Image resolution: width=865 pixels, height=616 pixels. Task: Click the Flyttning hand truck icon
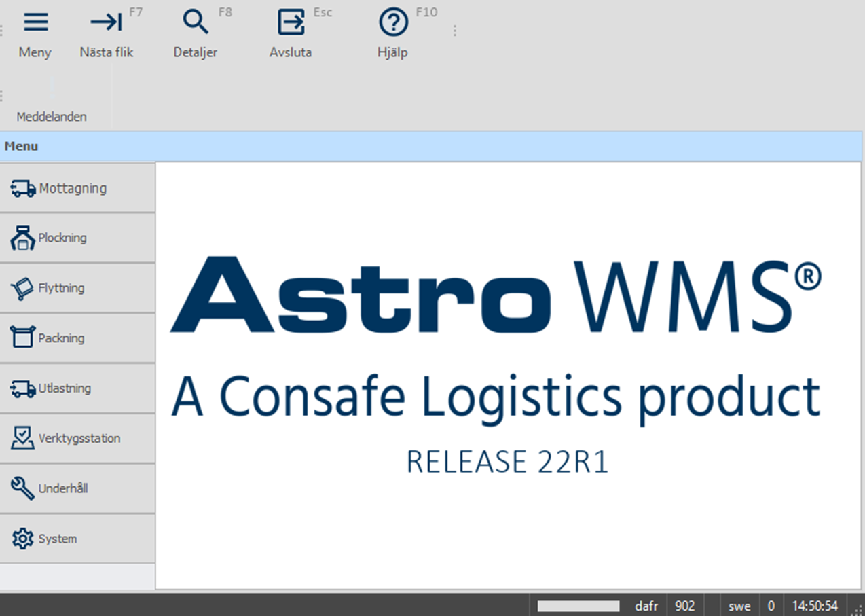tap(22, 288)
